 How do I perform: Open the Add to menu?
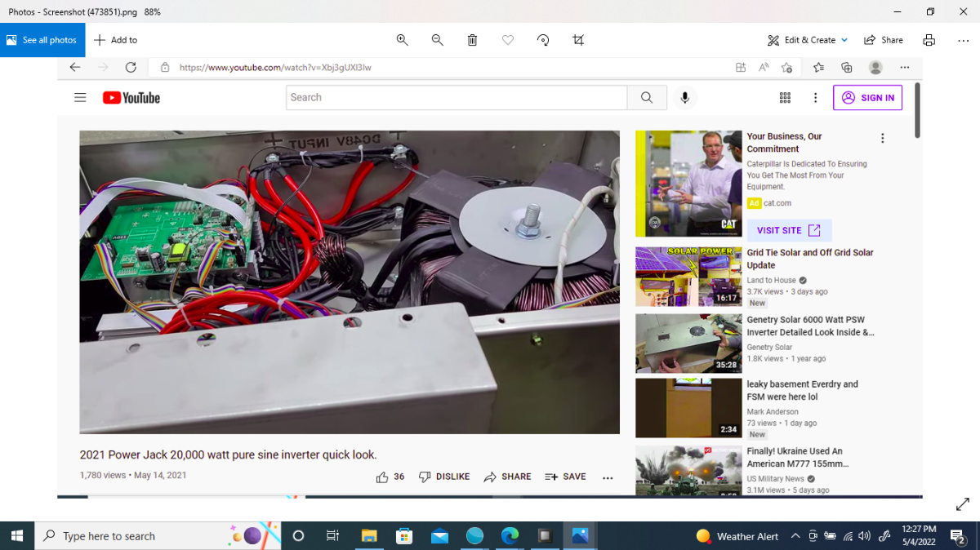click(115, 40)
